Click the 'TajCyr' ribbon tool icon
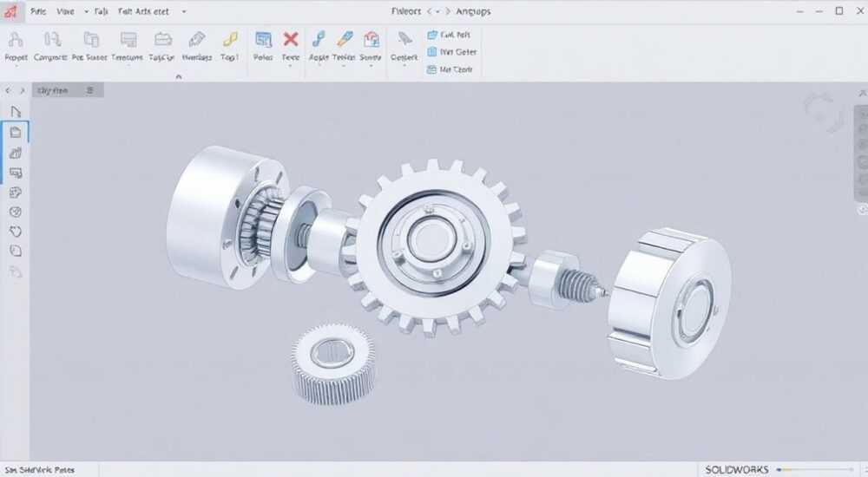Image resolution: width=868 pixels, height=477 pixels. click(163, 39)
